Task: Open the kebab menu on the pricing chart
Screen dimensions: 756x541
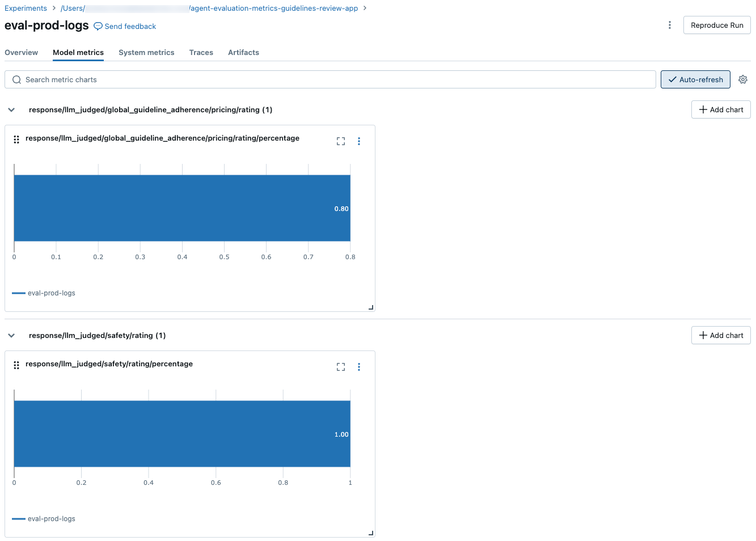Action: click(359, 141)
